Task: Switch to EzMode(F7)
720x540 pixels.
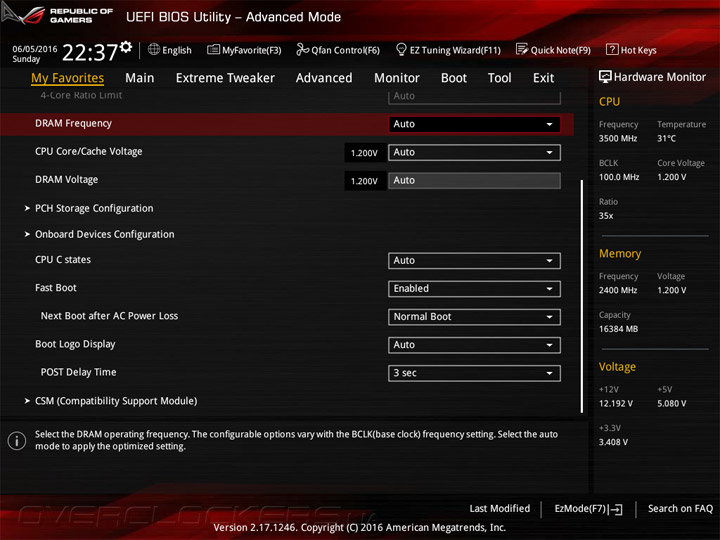Action: point(588,509)
